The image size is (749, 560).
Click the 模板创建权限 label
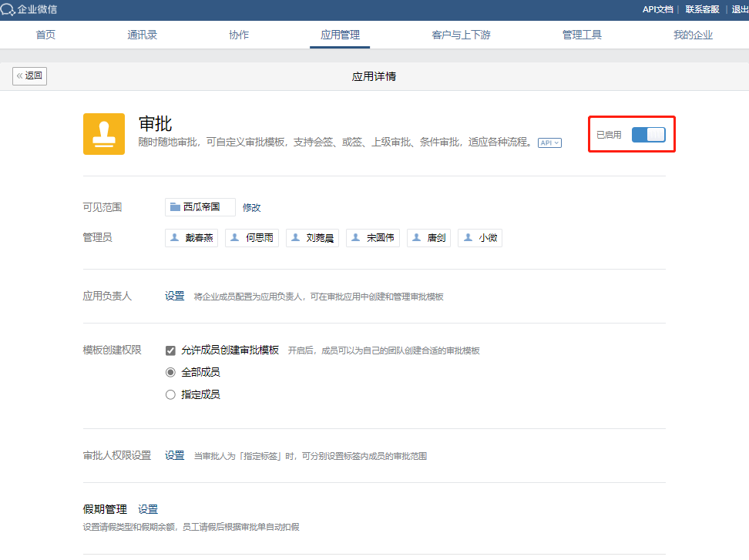tap(113, 350)
